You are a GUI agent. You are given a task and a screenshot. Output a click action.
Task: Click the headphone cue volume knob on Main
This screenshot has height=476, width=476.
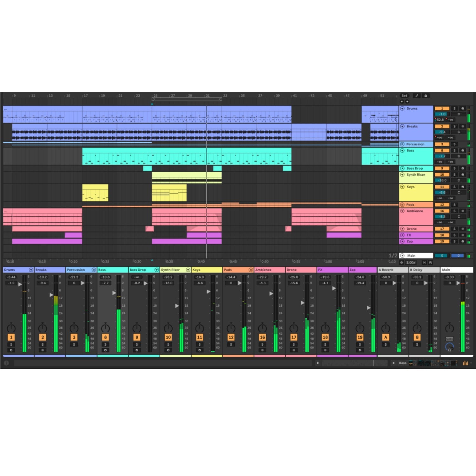(449, 347)
